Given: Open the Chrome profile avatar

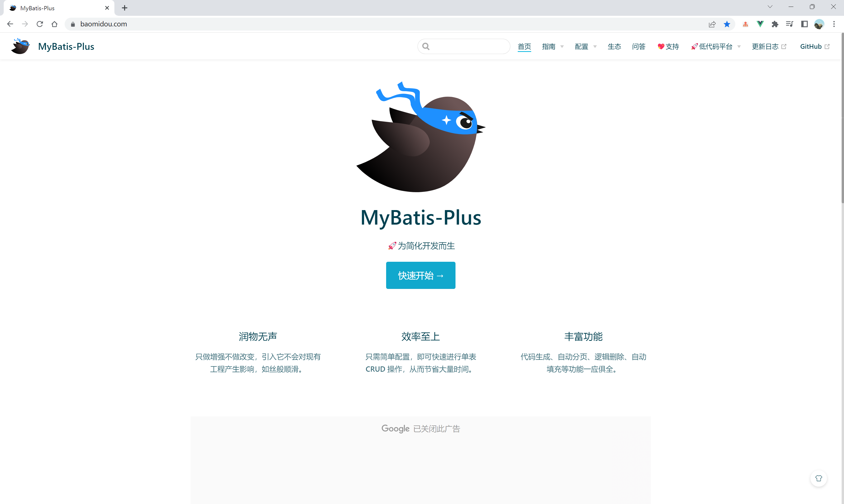Looking at the screenshot, I should (819, 24).
